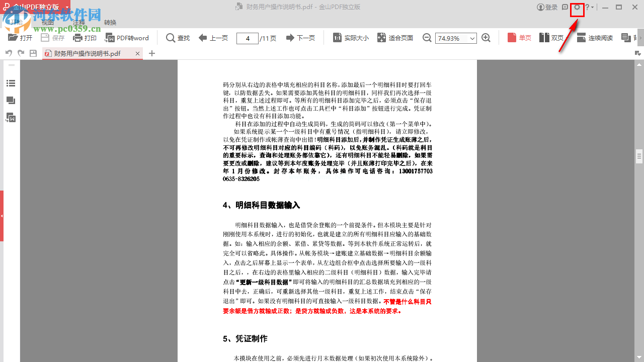Viewport: 644px width, 362px height.
Task: Click the Redo arrow icon
Action: (20, 53)
